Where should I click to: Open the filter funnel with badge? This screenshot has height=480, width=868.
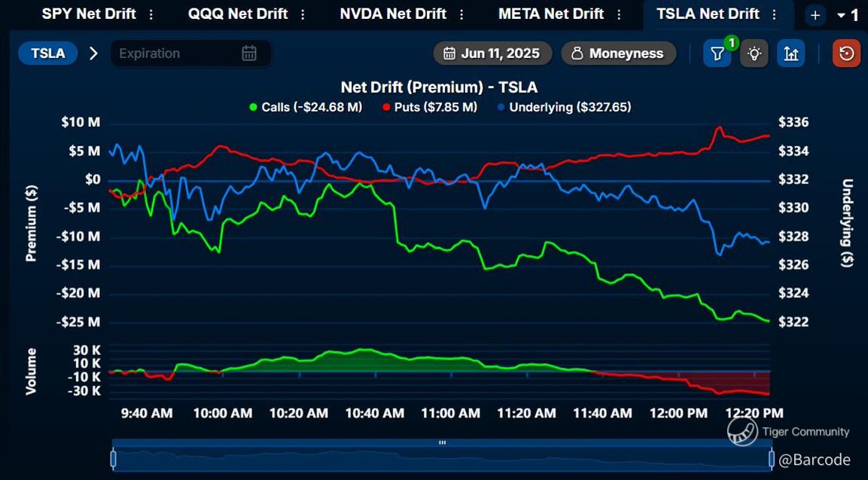tap(717, 54)
